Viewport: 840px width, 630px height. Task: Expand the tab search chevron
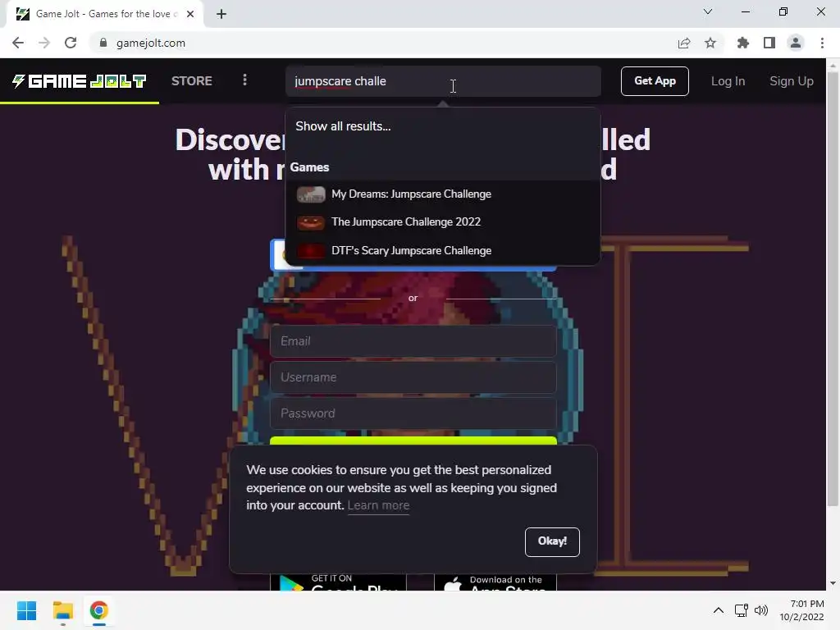point(708,11)
